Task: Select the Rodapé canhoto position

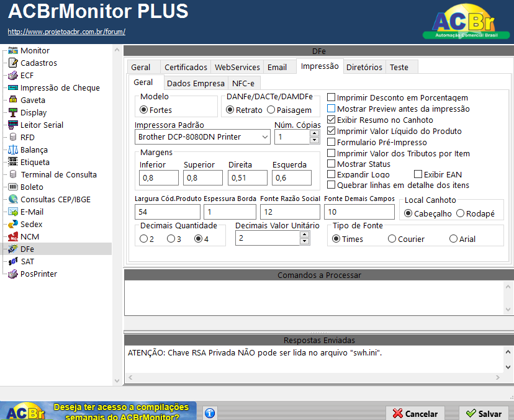Action: pos(460,213)
